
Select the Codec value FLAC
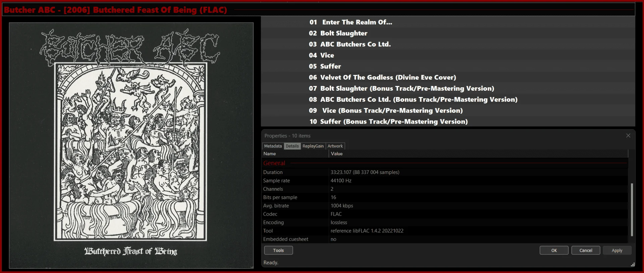click(336, 214)
